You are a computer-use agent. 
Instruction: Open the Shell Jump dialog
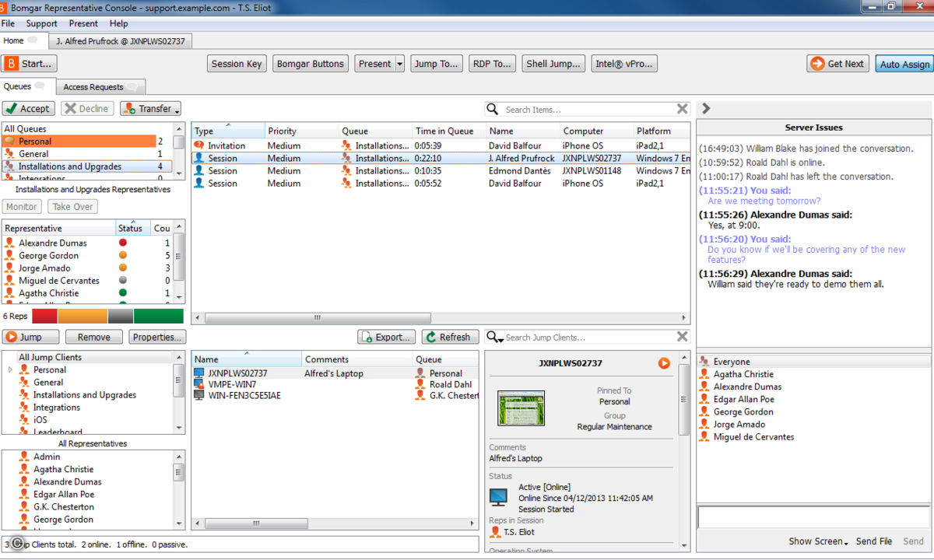[553, 64]
